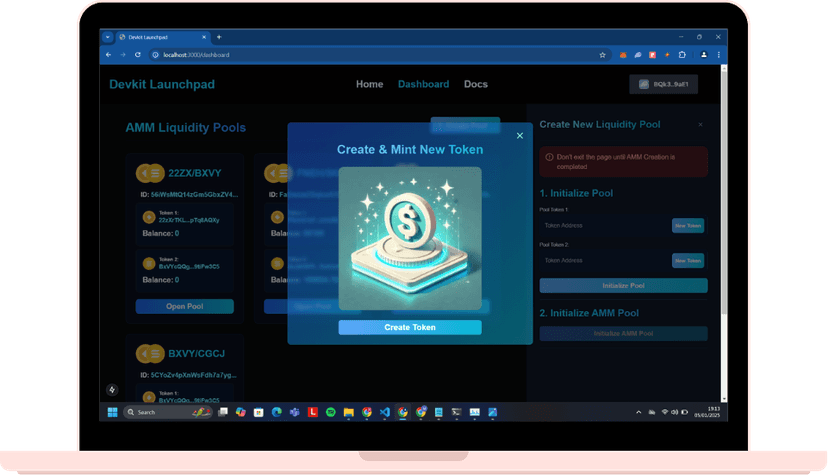828x475 pixels.
Task: Close the Create New Liquidity Pool panel
Action: [700, 125]
